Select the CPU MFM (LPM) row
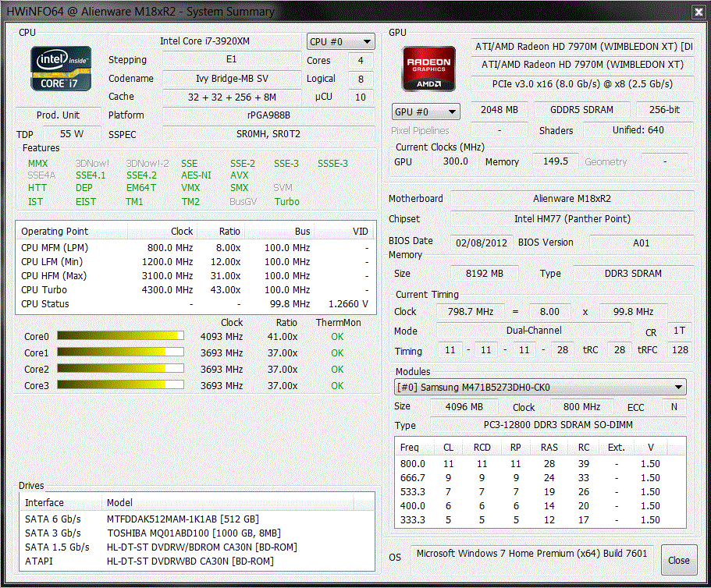711x588 pixels. point(196,248)
